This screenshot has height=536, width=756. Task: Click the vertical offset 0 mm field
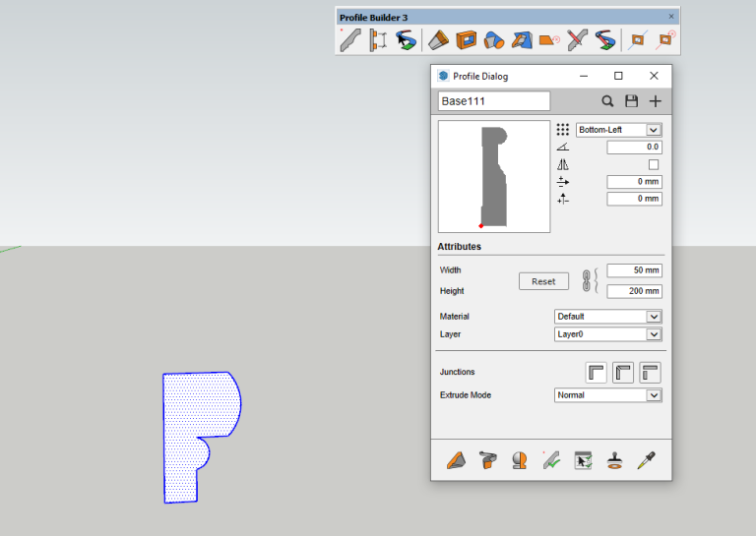pos(634,199)
